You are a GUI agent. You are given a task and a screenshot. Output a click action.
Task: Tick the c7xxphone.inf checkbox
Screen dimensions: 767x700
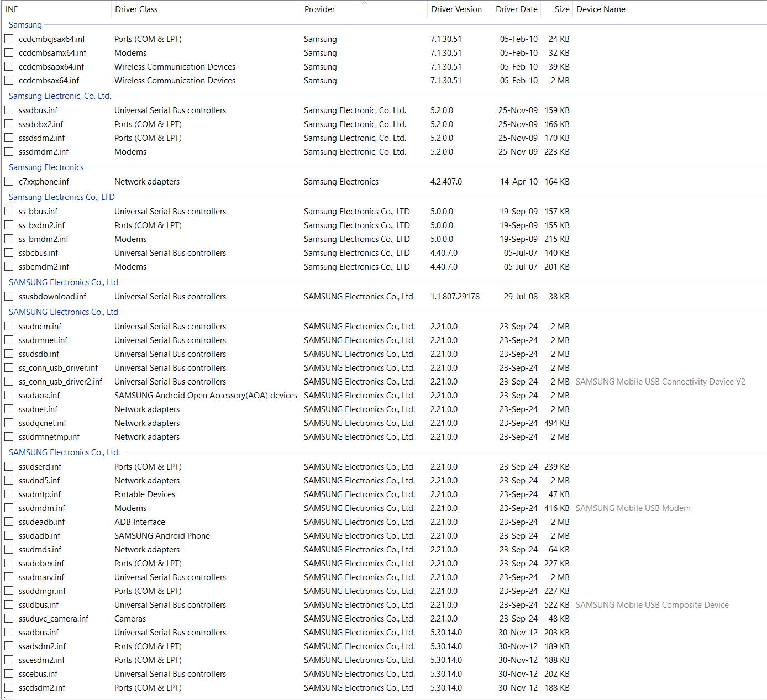click(9, 181)
